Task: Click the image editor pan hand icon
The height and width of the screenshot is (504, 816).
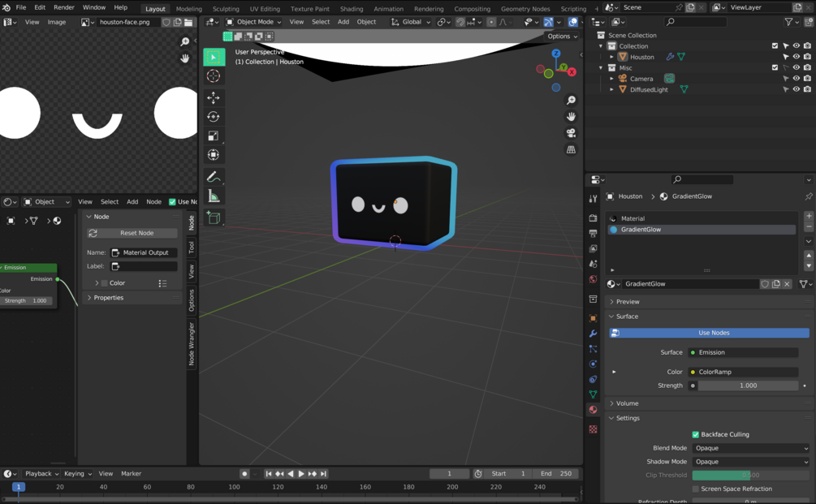Action: pos(185,58)
